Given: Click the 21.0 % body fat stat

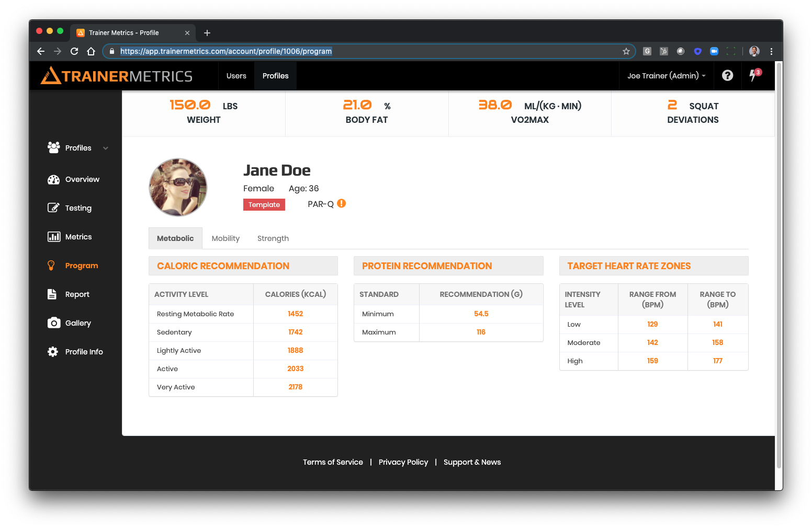Looking at the screenshot, I should point(366,112).
